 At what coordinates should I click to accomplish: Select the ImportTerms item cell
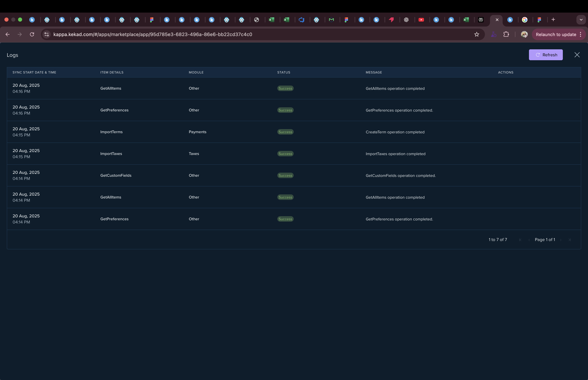tap(111, 132)
